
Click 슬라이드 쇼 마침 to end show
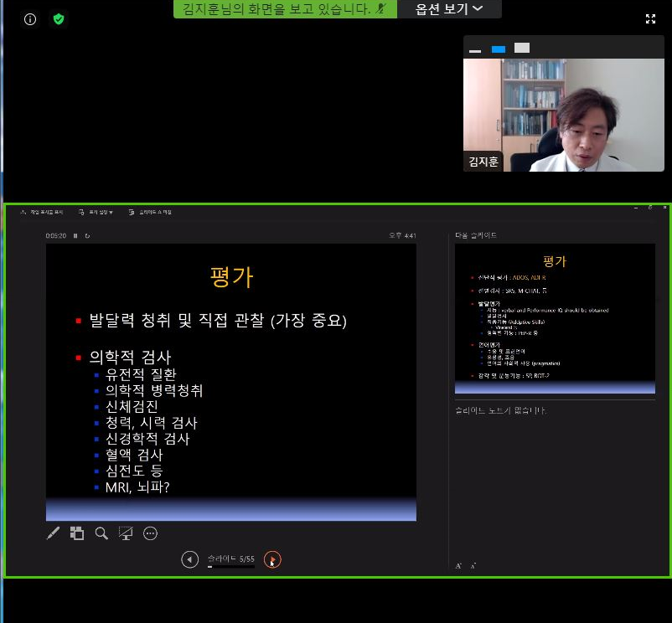[x=151, y=213]
